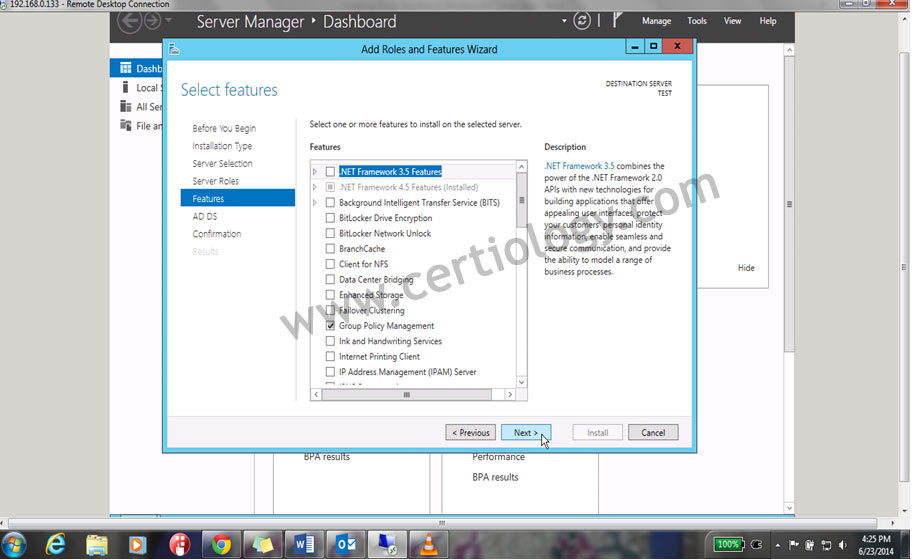Image resolution: width=915 pixels, height=560 pixels.
Task: Open the navigation history dropdown arrow
Action: (169, 20)
